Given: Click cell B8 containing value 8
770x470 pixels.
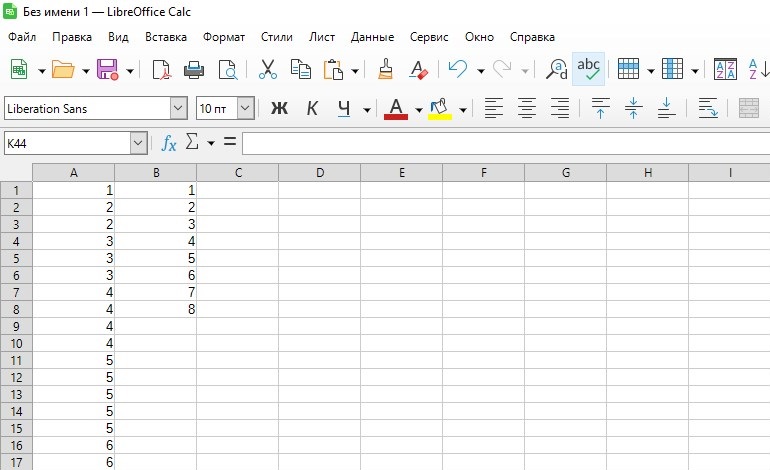Looking at the screenshot, I should point(156,309).
